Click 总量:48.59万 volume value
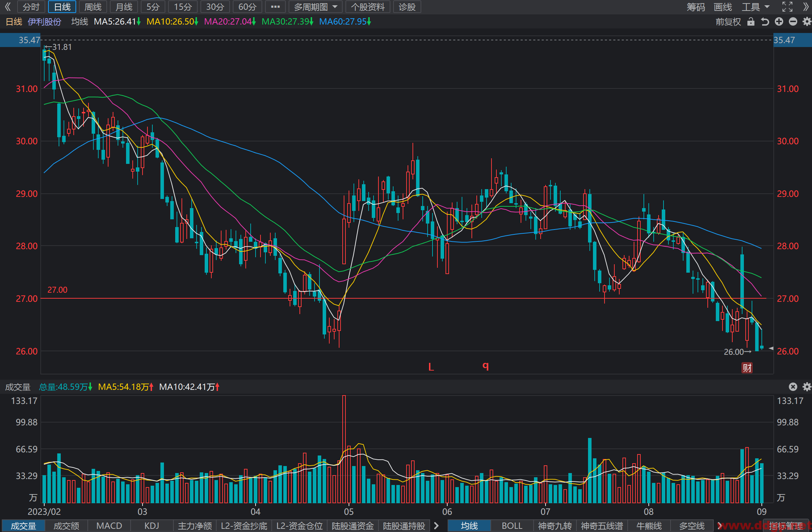The image size is (812, 532). pyautogui.click(x=65, y=387)
